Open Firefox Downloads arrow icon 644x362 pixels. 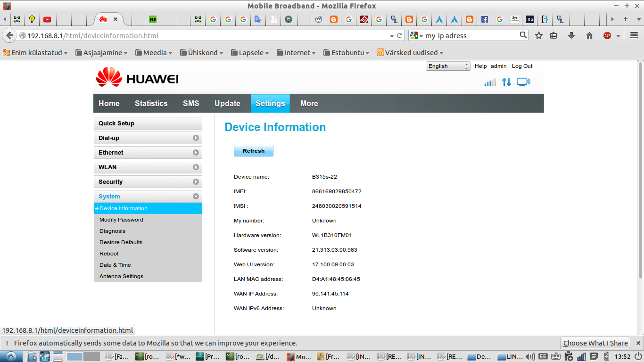click(x=571, y=35)
